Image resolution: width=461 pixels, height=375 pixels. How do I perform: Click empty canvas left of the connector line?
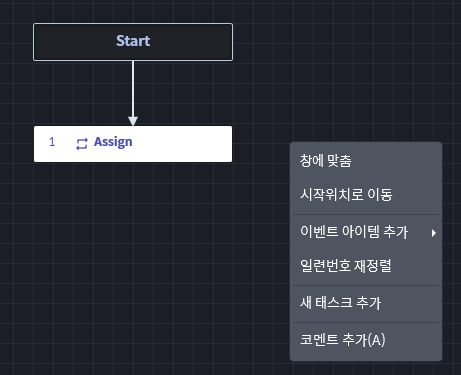coord(83,93)
